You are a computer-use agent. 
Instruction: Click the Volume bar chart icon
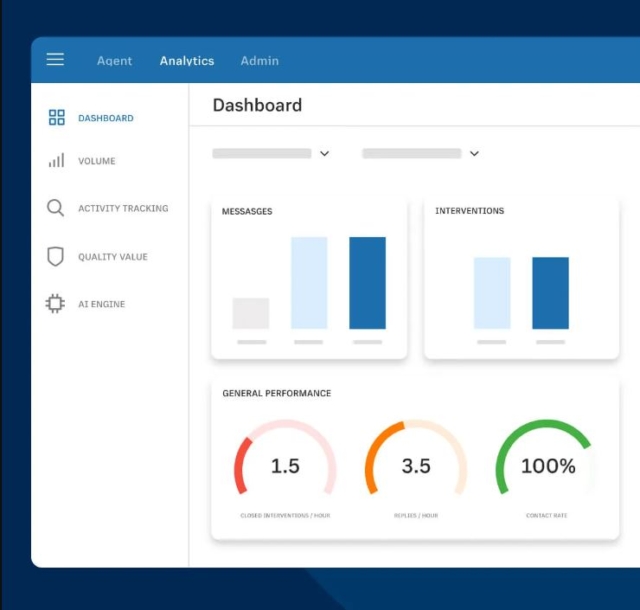click(56, 161)
